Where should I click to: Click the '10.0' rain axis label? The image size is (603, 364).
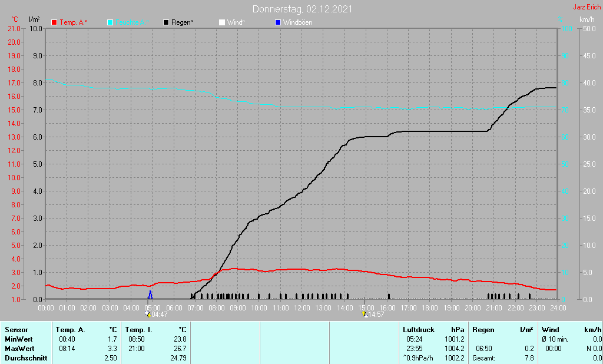[36, 29]
